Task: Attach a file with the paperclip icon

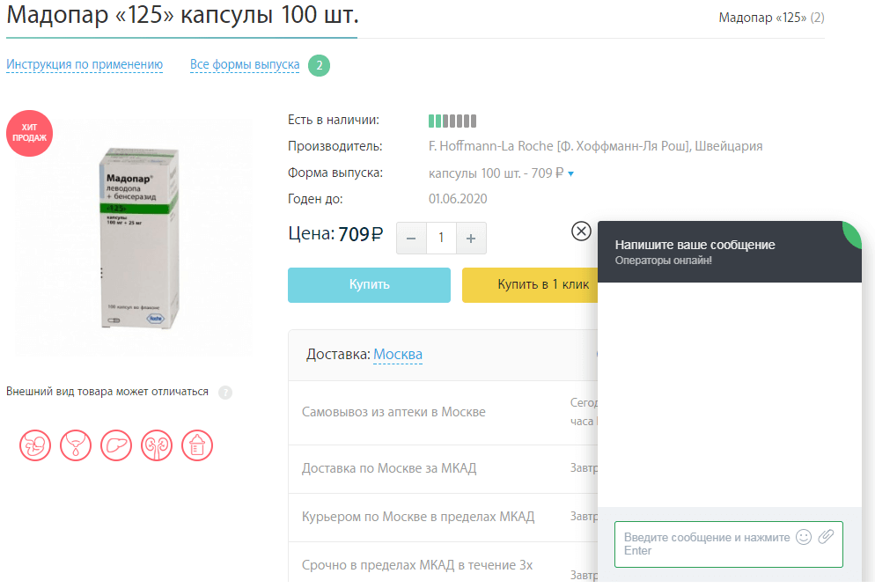Action: (826, 537)
